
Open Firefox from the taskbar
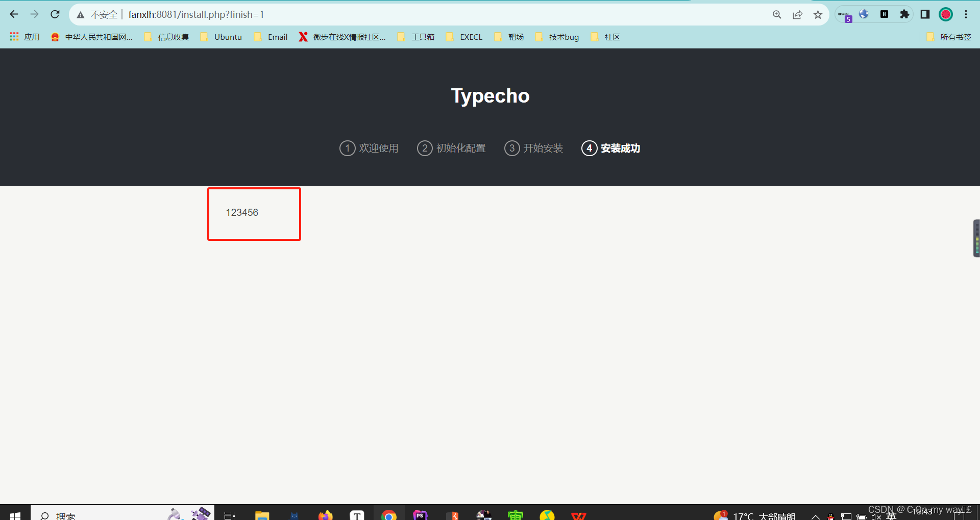click(325, 514)
